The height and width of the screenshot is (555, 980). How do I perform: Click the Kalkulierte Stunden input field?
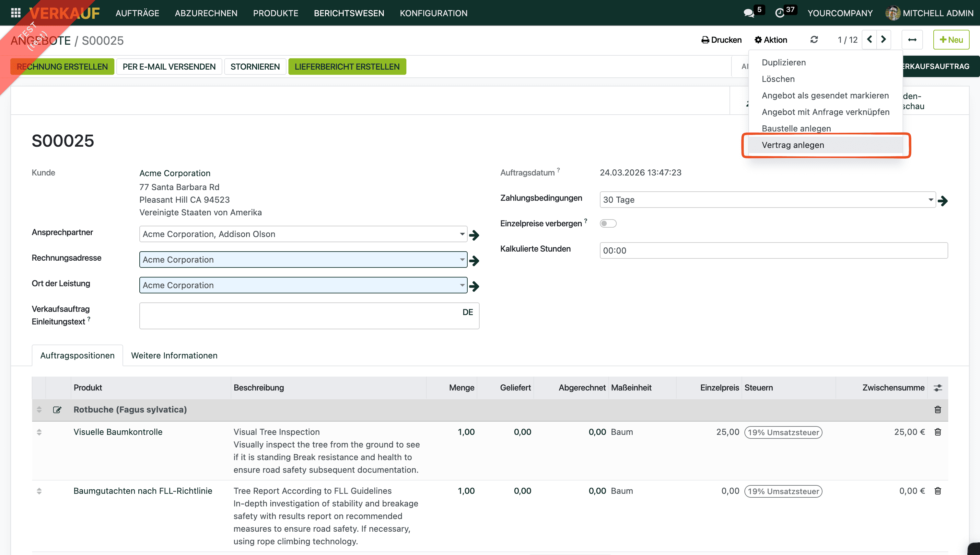pos(773,250)
